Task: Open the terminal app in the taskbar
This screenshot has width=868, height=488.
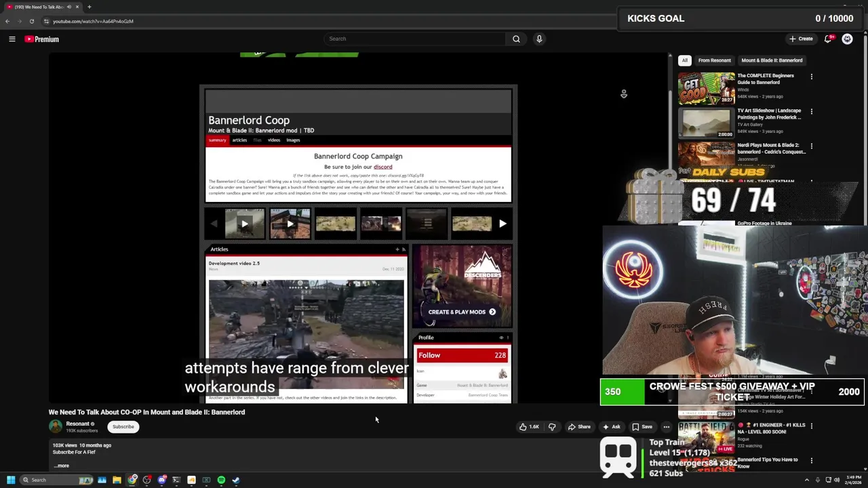Action: click(176, 480)
